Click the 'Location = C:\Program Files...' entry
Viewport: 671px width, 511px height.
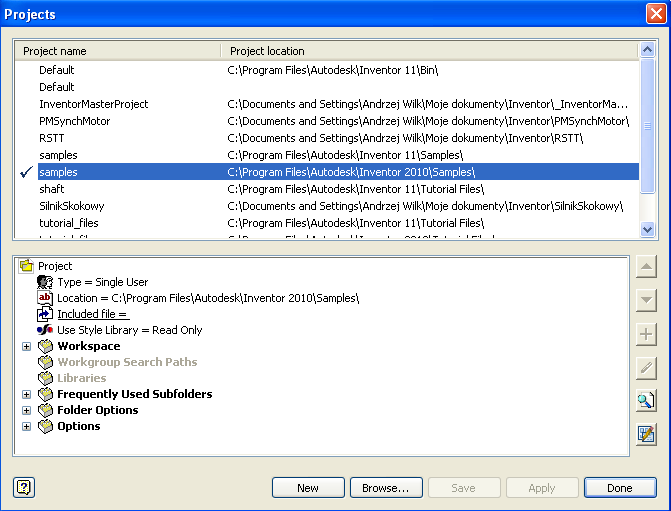point(208,298)
